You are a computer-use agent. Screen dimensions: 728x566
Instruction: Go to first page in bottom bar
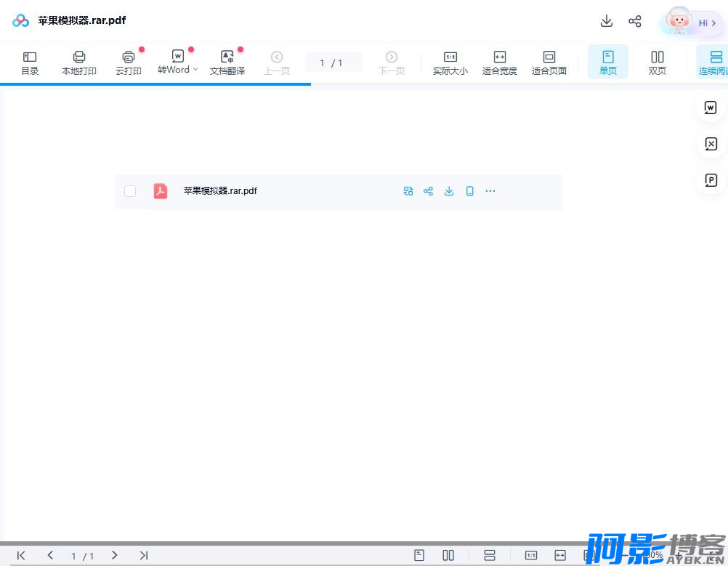point(21,555)
